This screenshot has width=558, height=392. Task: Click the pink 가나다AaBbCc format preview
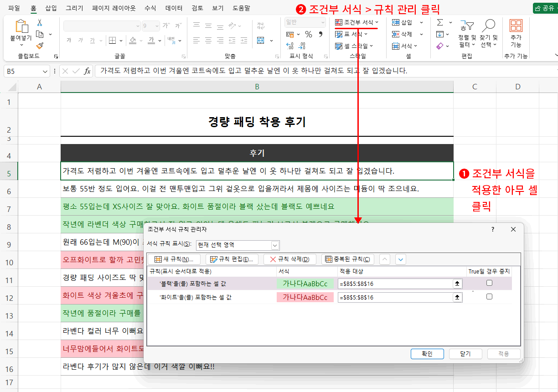(305, 297)
